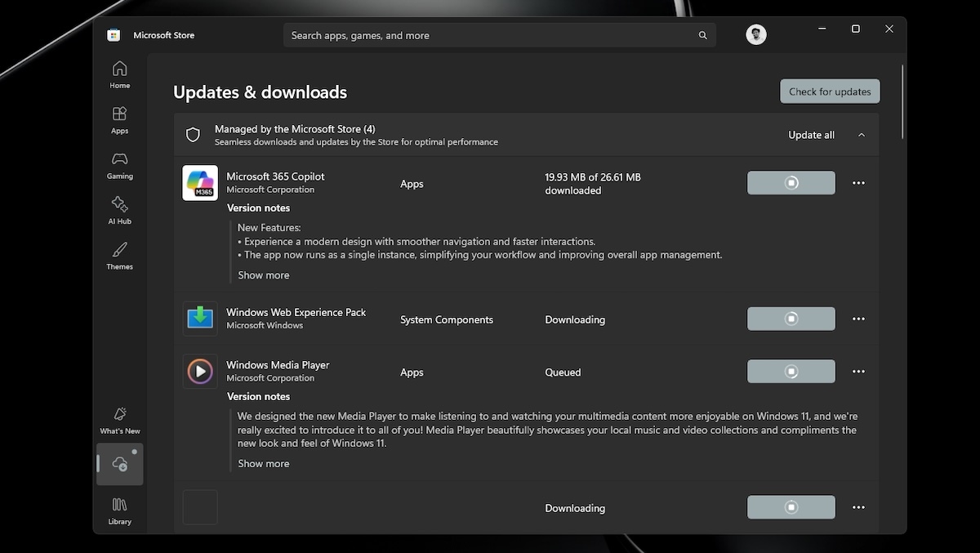980x553 pixels.
Task: Click Update all
Action: (811, 135)
